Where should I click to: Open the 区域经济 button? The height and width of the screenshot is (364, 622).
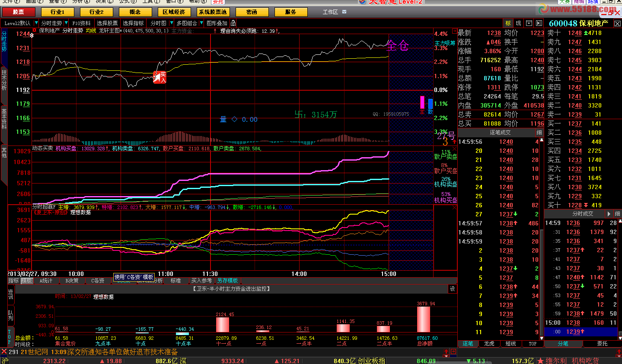(174, 12)
